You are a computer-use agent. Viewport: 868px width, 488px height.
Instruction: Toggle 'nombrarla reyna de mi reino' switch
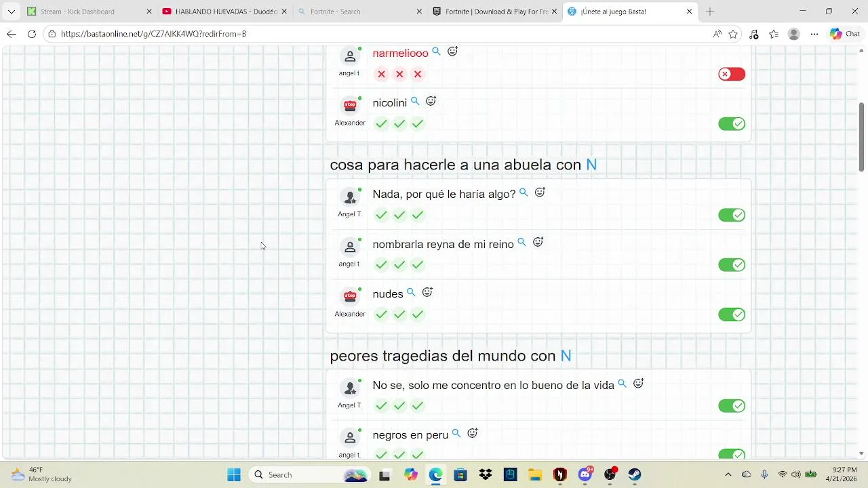[732, 264]
